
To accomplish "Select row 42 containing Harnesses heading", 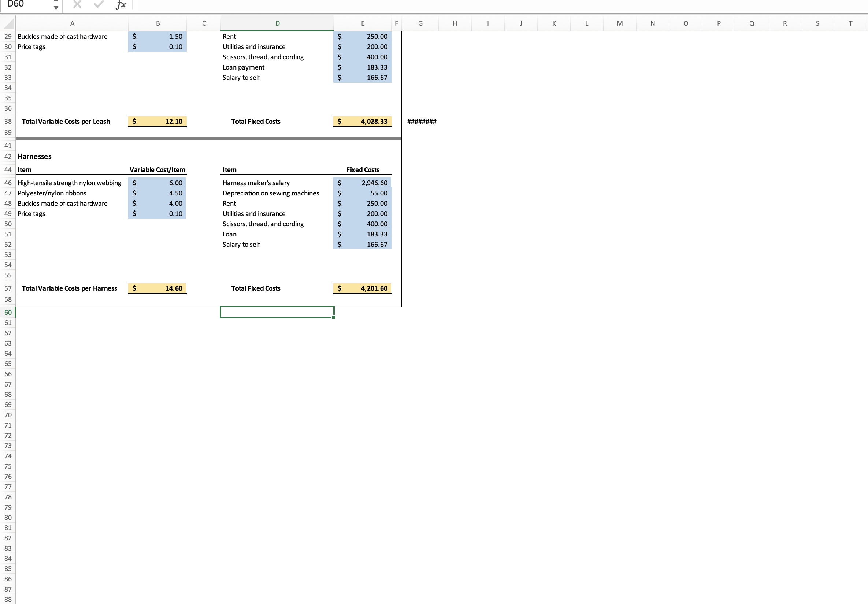I will [8, 156].
